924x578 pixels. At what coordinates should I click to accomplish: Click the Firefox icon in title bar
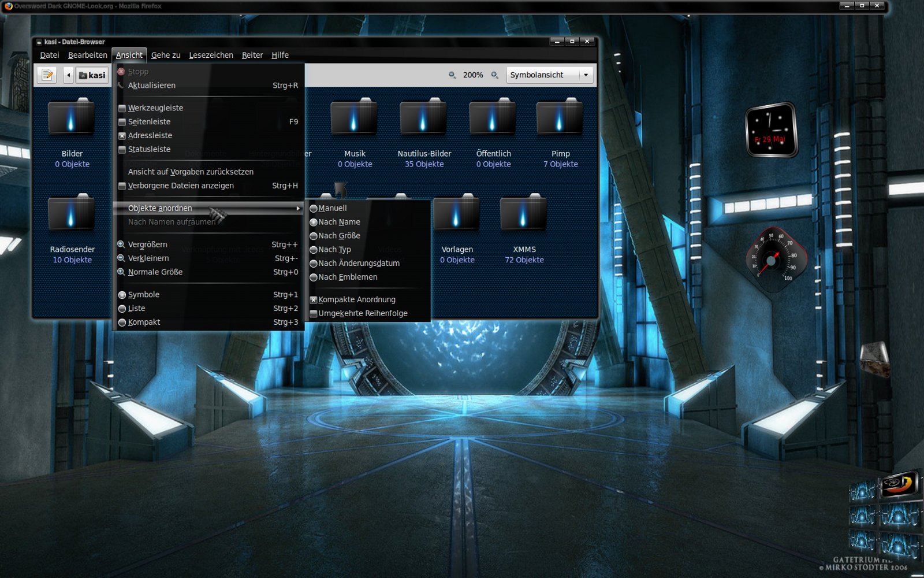point(8,6)
